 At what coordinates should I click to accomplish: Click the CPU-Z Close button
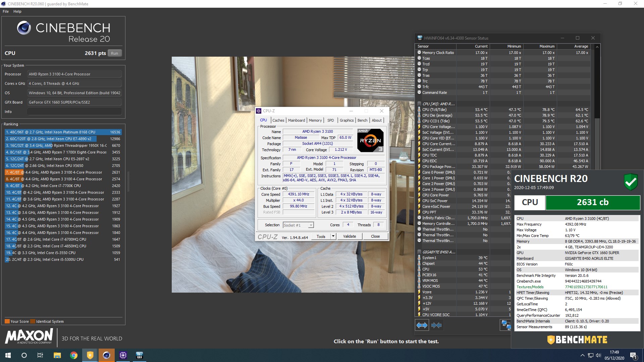pos(375,236)
